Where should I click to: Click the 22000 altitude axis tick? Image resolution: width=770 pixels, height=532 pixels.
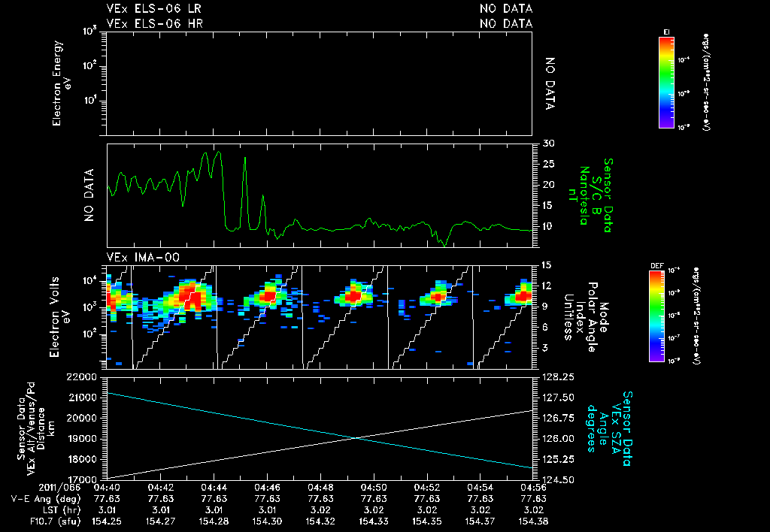click(82, 377)
